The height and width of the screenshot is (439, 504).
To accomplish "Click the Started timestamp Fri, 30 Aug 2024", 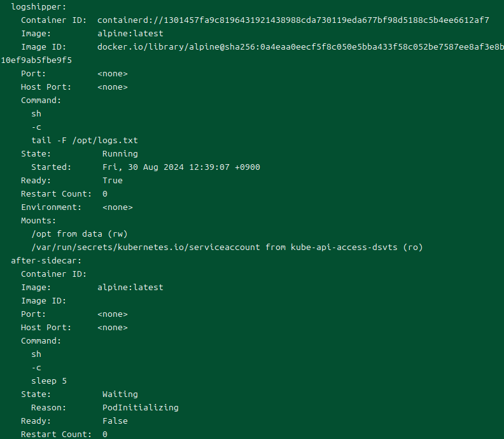I will tap(181, 167).
